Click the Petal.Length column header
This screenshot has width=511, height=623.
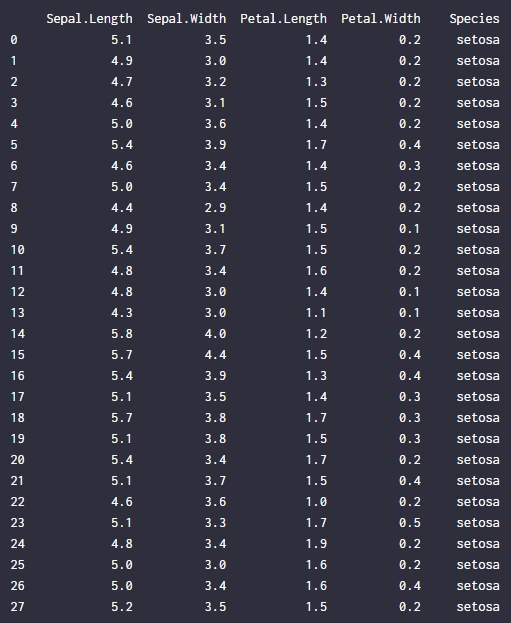[283, 19]
